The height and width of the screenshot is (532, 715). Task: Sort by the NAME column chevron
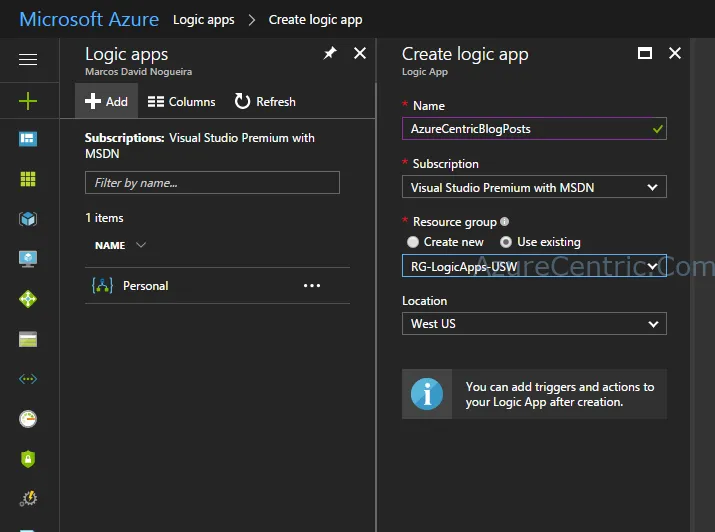pyautogui.click(x=141, y=245)
